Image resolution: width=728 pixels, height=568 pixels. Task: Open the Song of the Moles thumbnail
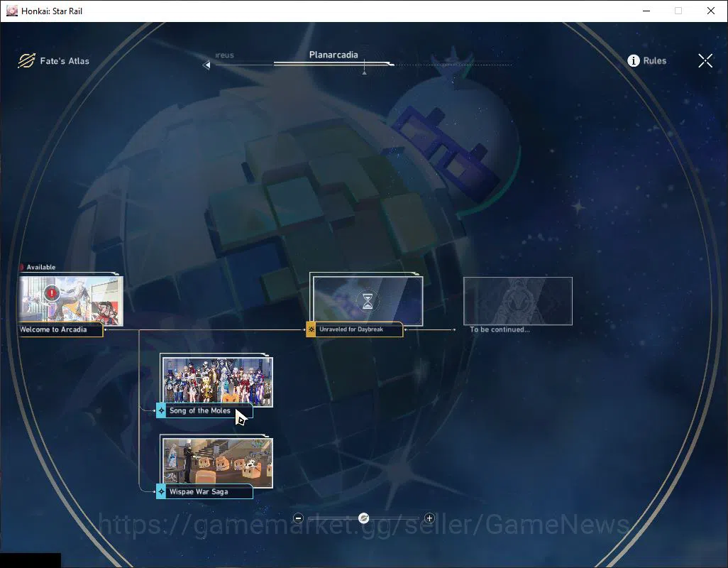pos(217,381)
